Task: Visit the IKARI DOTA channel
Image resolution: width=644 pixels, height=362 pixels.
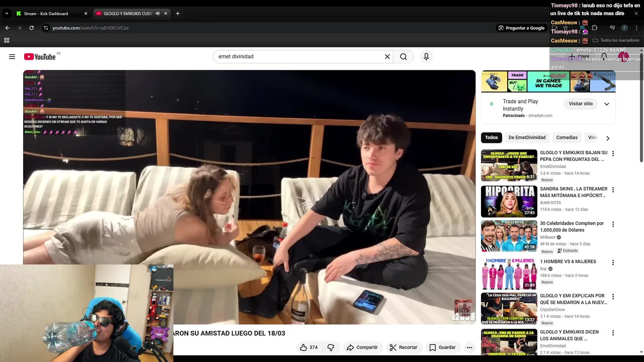Action: coord(550,203)
